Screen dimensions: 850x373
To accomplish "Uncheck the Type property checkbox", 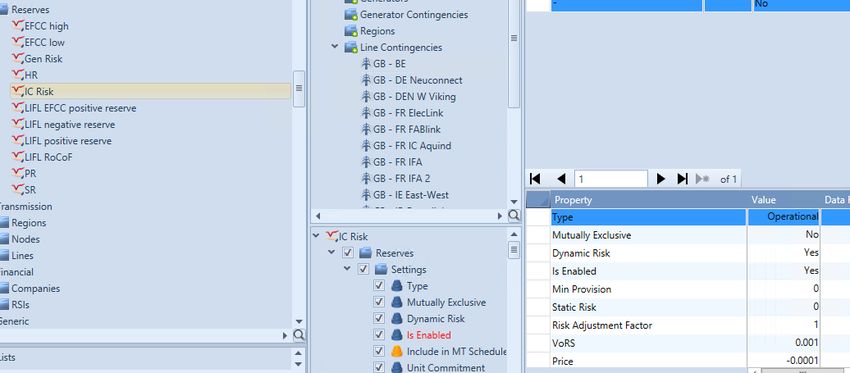I will tap(379, 286).
